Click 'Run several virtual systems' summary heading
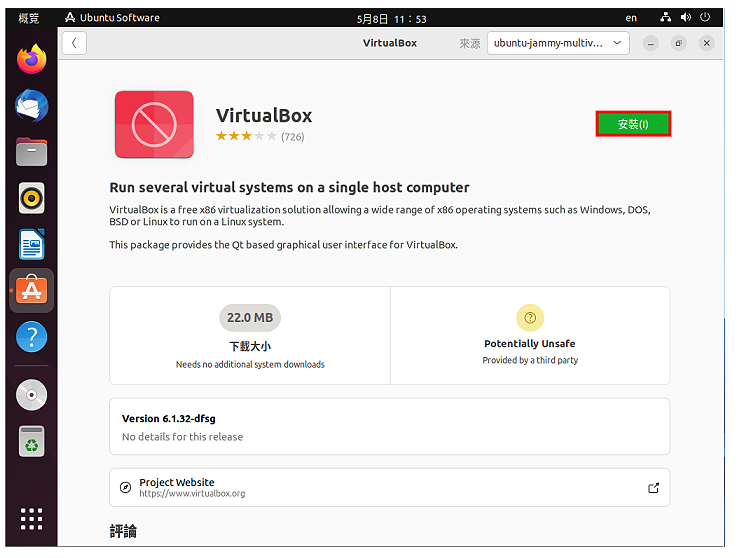The width and height of the screenshot is (745, 558). coord(289,187)
